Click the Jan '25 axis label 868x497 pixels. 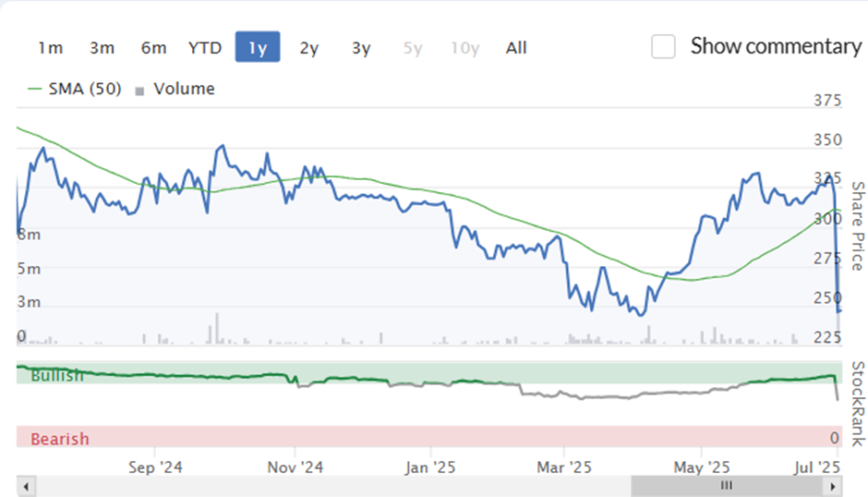[x=429, y=467]
